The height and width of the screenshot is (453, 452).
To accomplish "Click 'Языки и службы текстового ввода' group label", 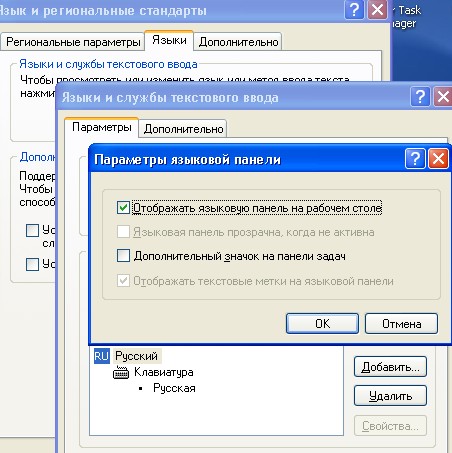I will pyautogui.click(x=108, y=64).
